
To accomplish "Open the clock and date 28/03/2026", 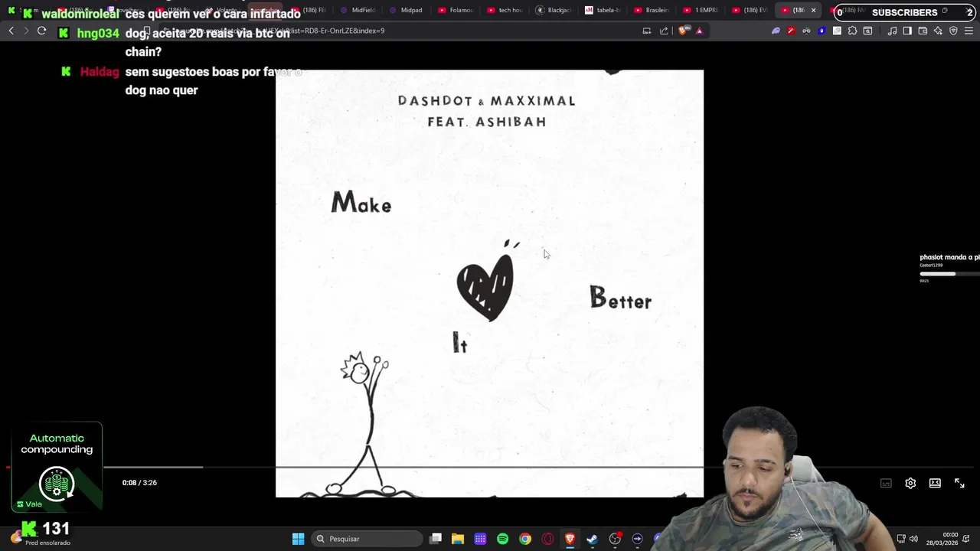I will (x=941, y=539).
